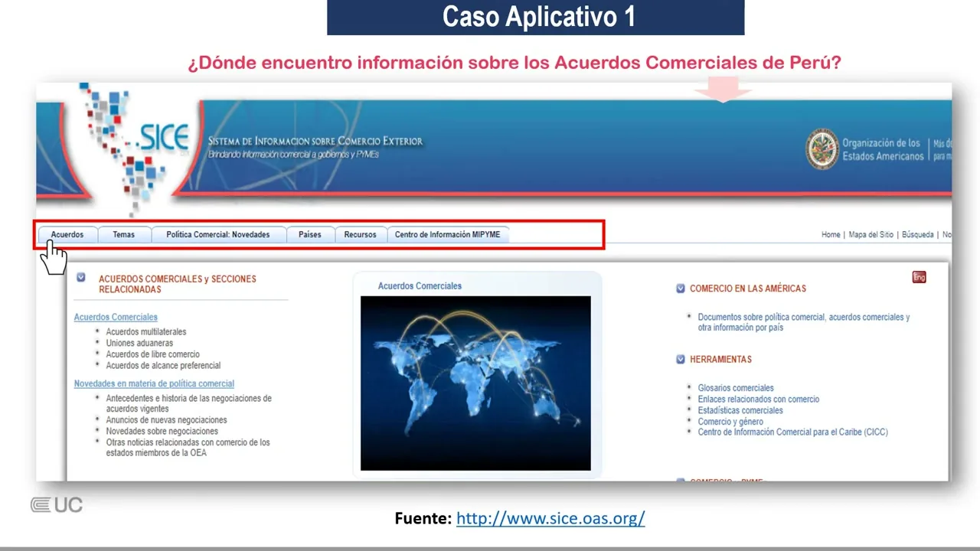
Task: Open the Mapa del Sitio link
Action: (871, 235)
